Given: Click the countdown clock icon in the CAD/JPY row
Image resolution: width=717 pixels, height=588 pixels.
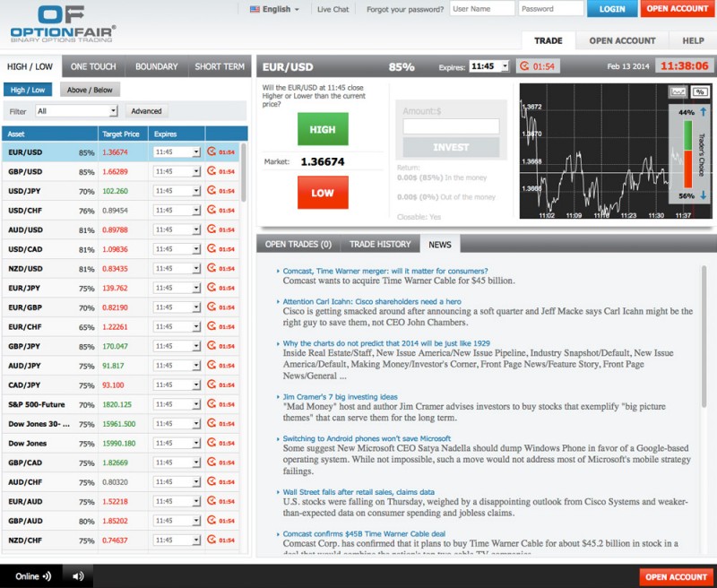Looking at the screenshot, I should [x=212, y=385].
